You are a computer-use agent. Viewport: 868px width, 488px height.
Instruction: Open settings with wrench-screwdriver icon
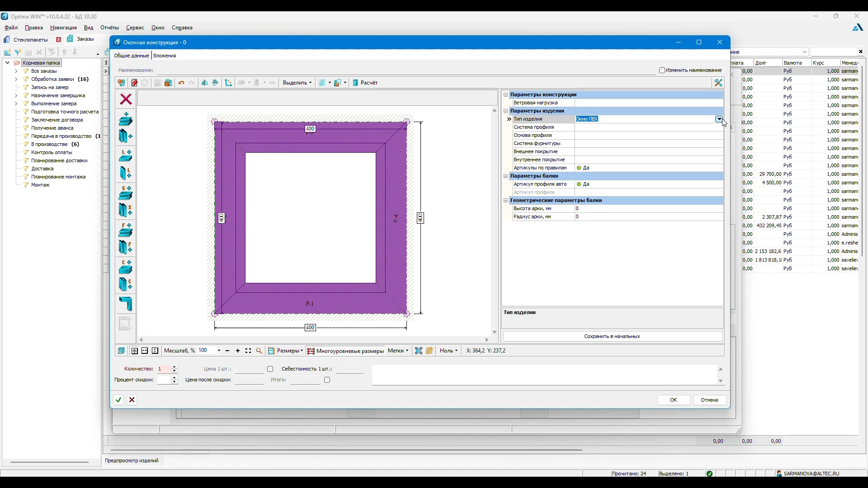(718, 83)
